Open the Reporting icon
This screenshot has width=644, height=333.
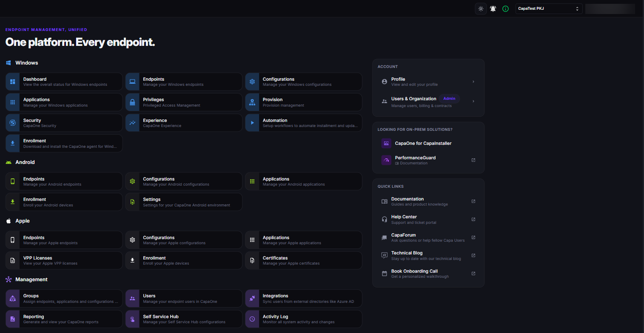point(13,319)
